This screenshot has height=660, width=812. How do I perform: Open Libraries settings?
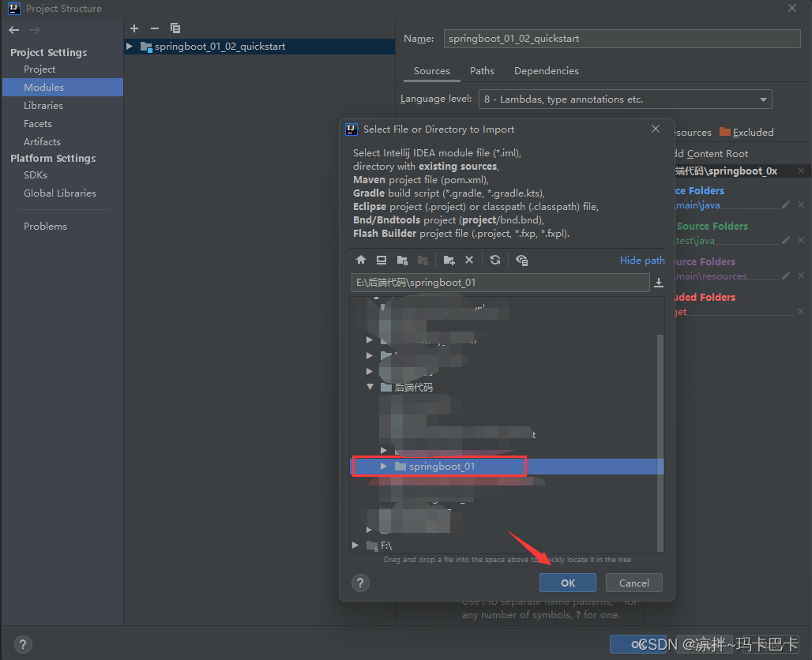tap(43, 106)
